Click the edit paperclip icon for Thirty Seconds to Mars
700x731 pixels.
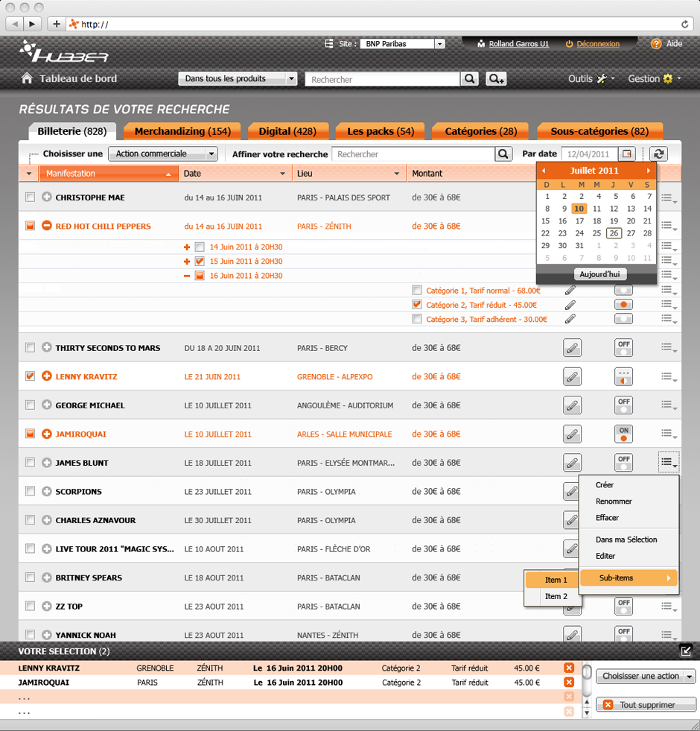(573, 348)
